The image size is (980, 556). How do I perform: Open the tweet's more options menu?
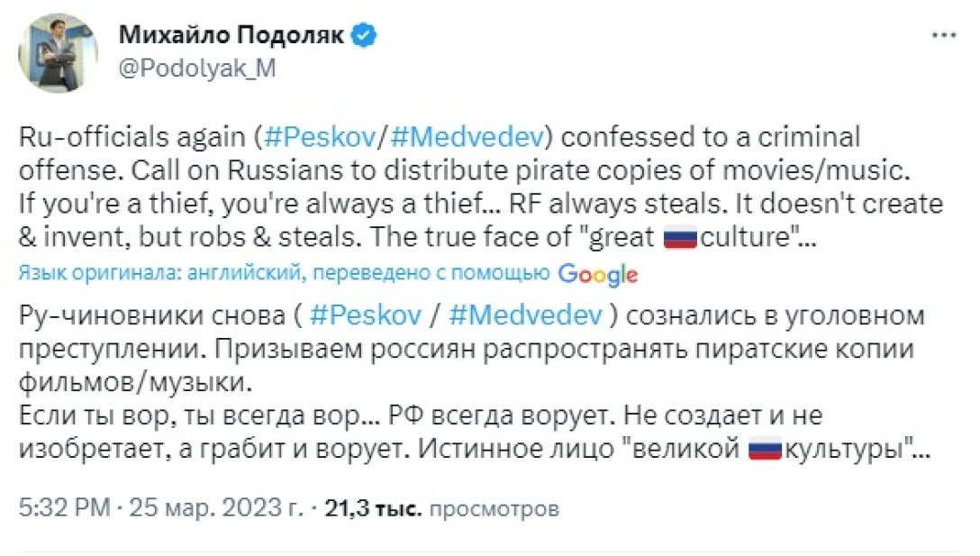[945, 34]
